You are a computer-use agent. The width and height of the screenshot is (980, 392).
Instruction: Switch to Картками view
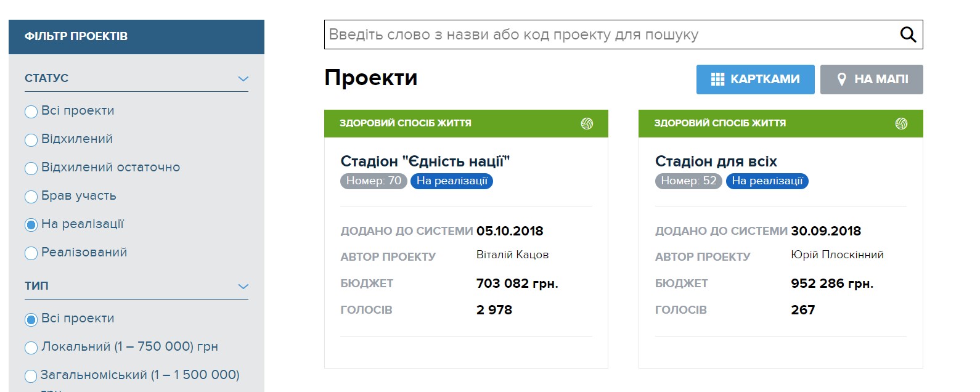coord(755,80)
